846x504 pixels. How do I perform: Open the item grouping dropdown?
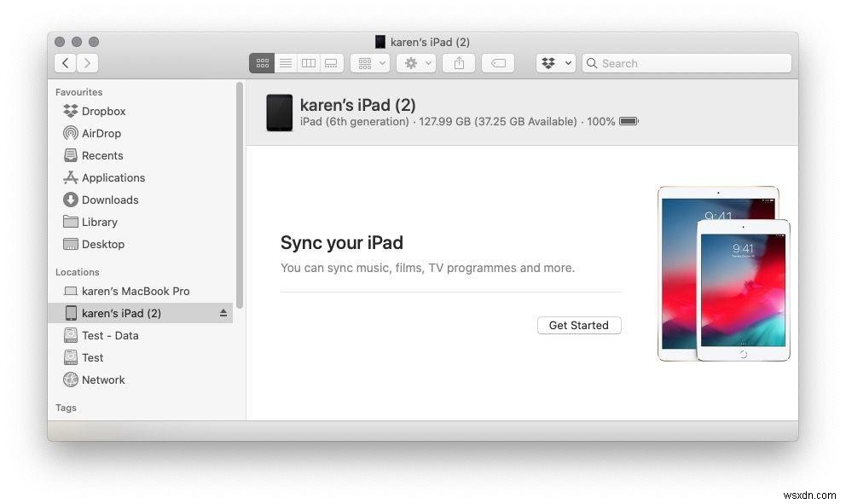[x=369, y=62]
